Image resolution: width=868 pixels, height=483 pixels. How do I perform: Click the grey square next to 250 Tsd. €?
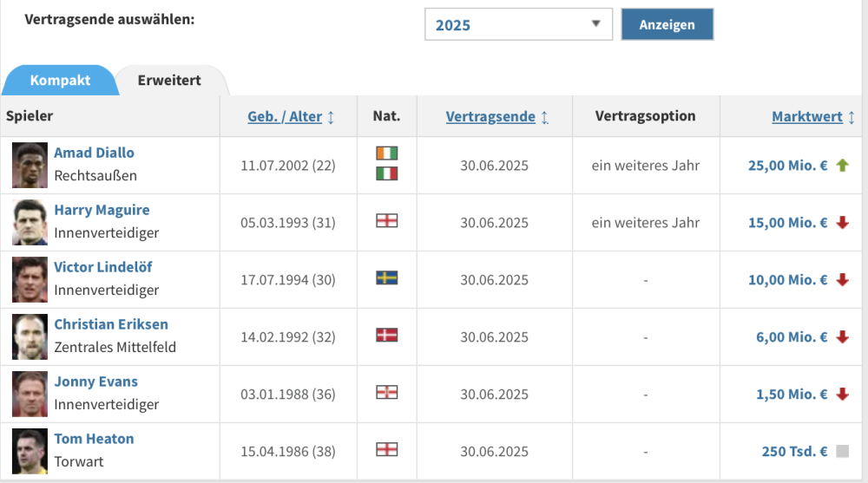point(842,451)
